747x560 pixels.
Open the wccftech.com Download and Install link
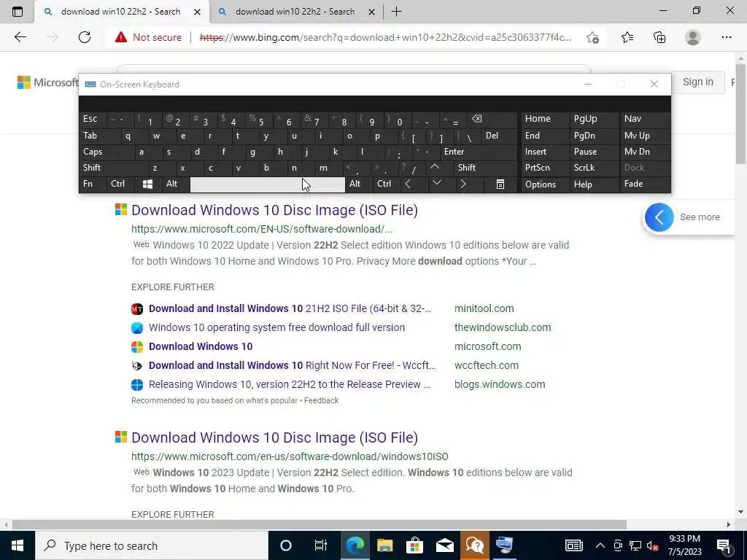292,366
